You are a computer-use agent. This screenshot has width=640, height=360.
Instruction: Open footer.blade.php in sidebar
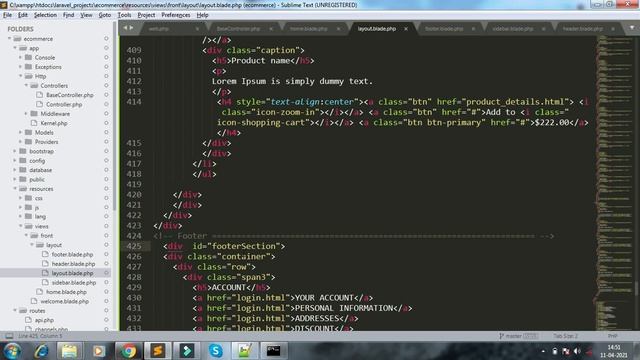[x=72, y=254]
